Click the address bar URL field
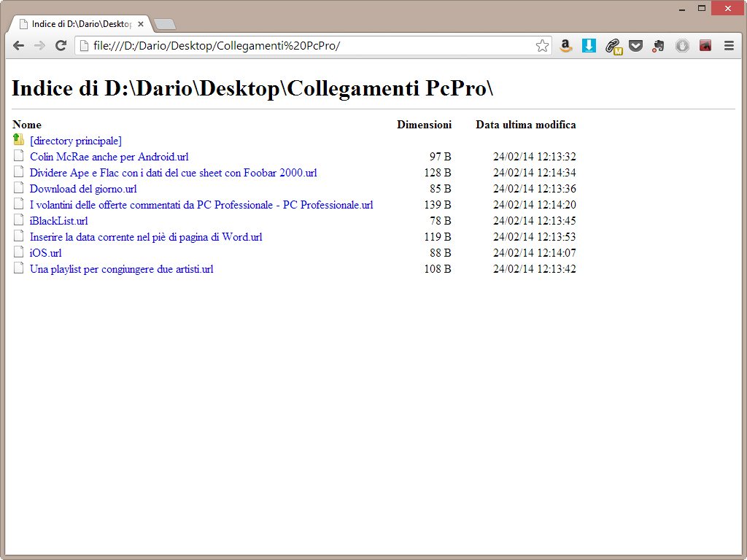The image size is (747, 560). [x=306, y=46]
